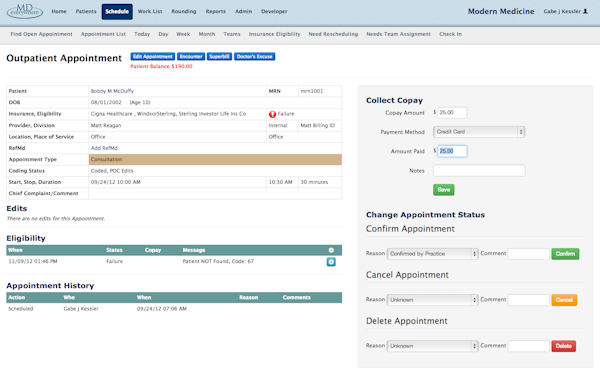This screenshot has width=600, height=373.
Task: Open Insurance Eligibility page
Action: [x=274, y=34]
